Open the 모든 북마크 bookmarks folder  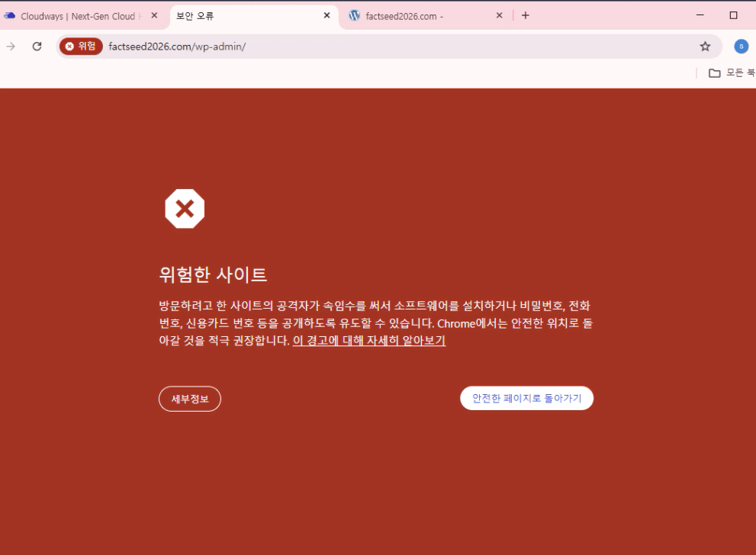tap(732, 72)
